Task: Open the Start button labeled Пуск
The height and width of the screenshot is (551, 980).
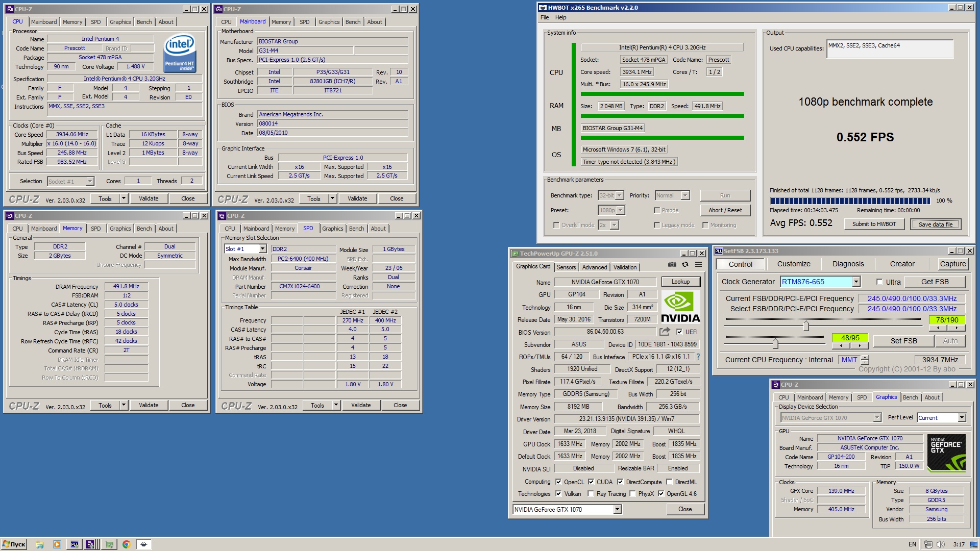Action: tap(14, 544)
